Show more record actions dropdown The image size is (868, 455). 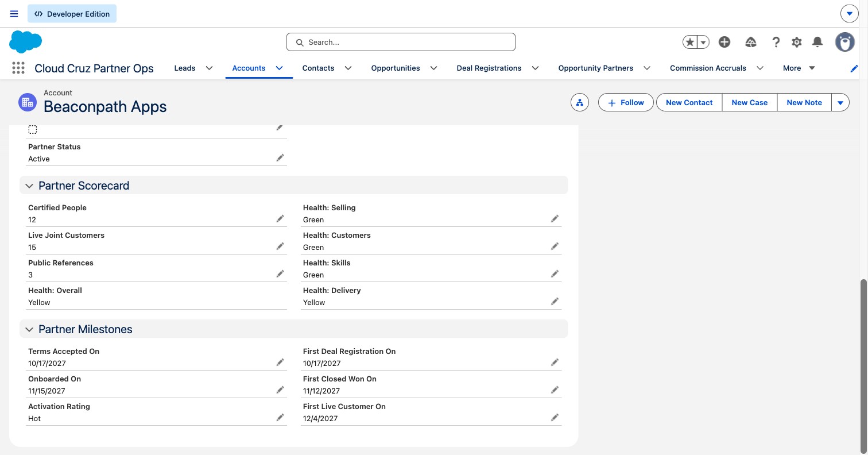(840, 103)
